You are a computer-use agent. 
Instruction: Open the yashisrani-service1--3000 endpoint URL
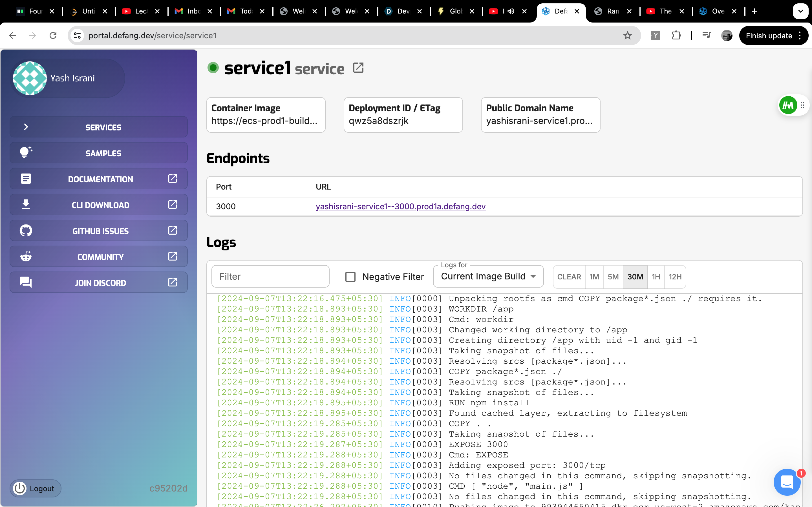click(400, 206)
